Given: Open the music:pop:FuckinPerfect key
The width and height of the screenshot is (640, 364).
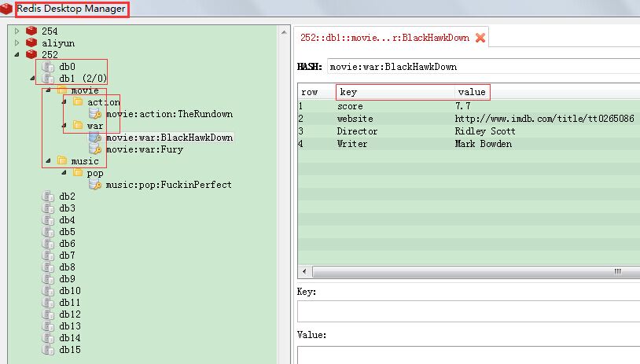Looking at the screenshot, I should pyautogui.click(x=168, y=185).
